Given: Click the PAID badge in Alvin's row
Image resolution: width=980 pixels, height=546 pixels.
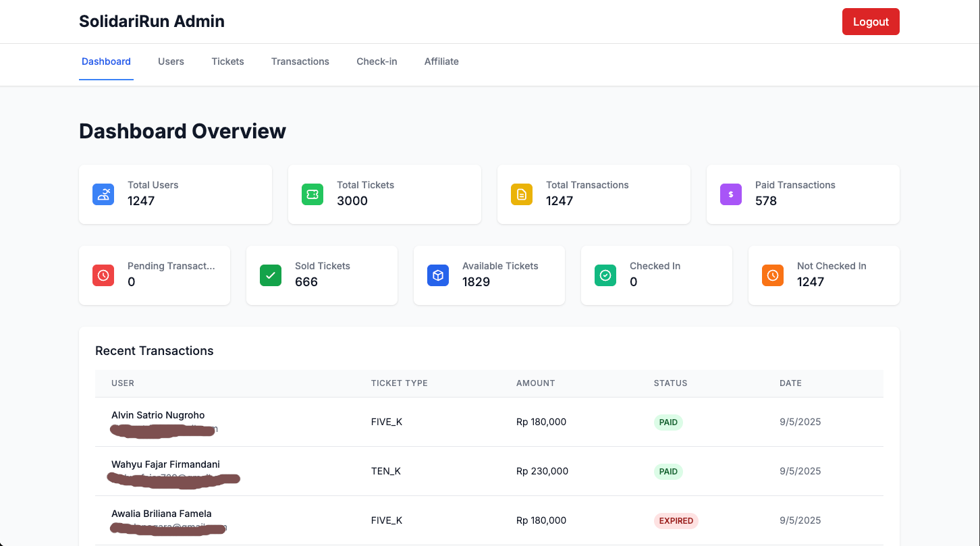Looking at the screenshot, I should tap(668, 422).
